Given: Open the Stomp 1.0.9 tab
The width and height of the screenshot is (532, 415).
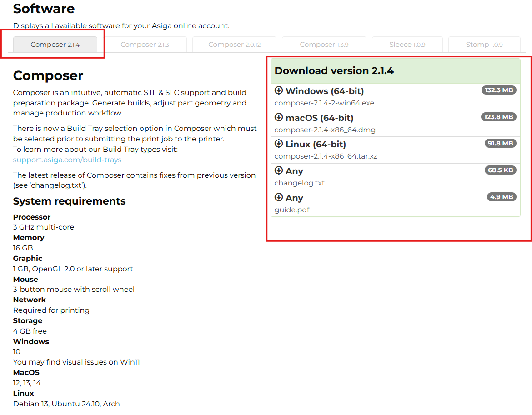Looking at the screenshot, I should pyautogui.click(x=484, y=45).
